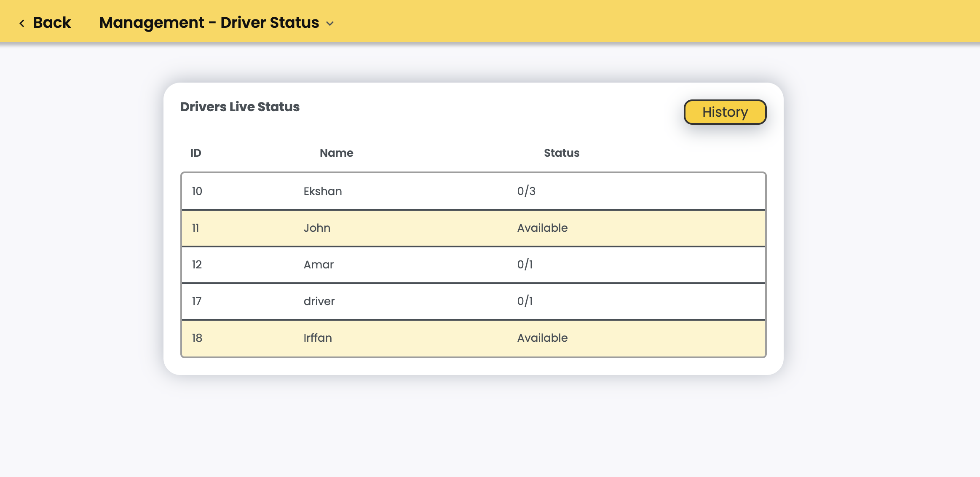Click ID 17 in the table
980x477 pixels.
pos(197,301)
